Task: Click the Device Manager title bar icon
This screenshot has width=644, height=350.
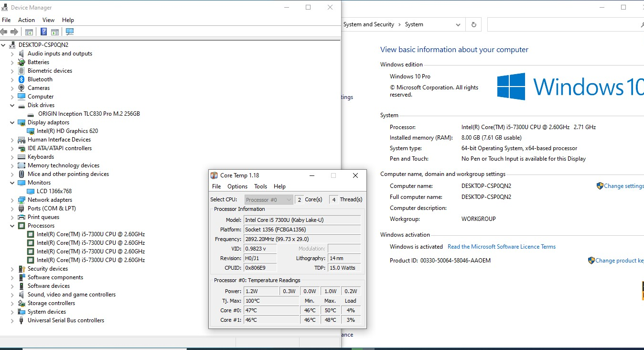Action: 5,8
